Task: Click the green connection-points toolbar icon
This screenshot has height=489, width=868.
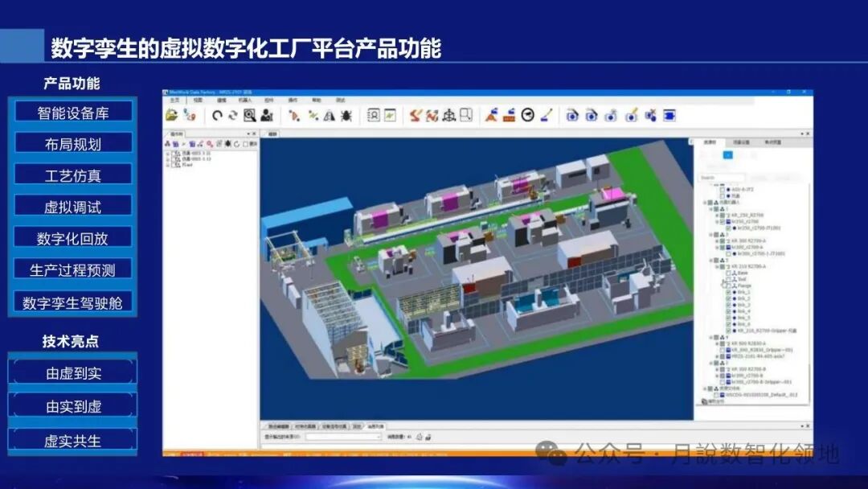Action: [x=313, y=115]
